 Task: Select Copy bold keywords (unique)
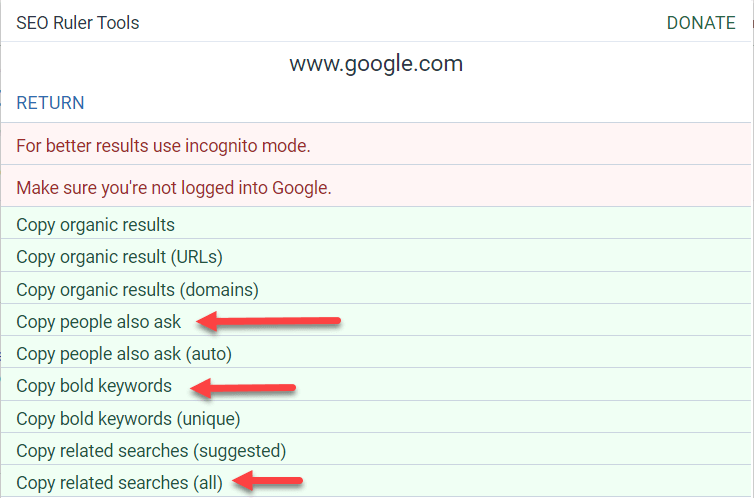376,417
